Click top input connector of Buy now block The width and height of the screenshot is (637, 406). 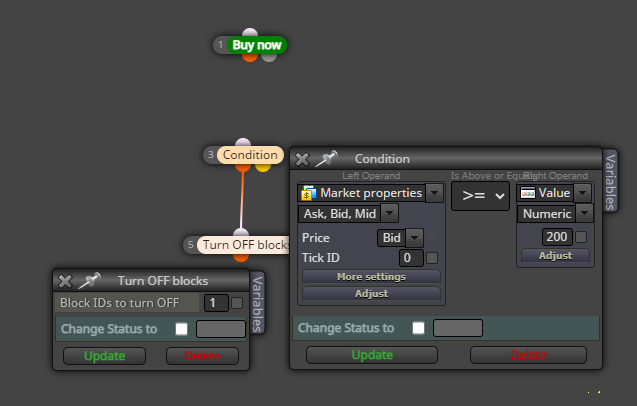pos(249,33)
